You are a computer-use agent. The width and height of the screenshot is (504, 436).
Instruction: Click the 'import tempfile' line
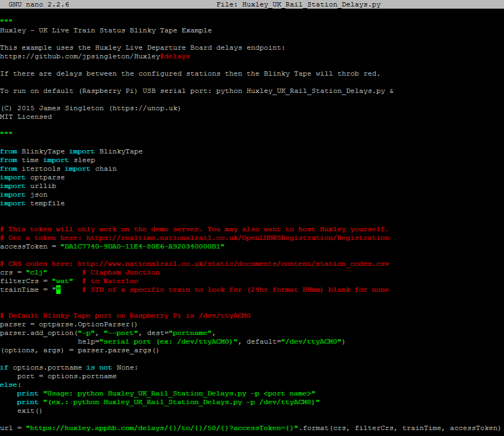32,204
